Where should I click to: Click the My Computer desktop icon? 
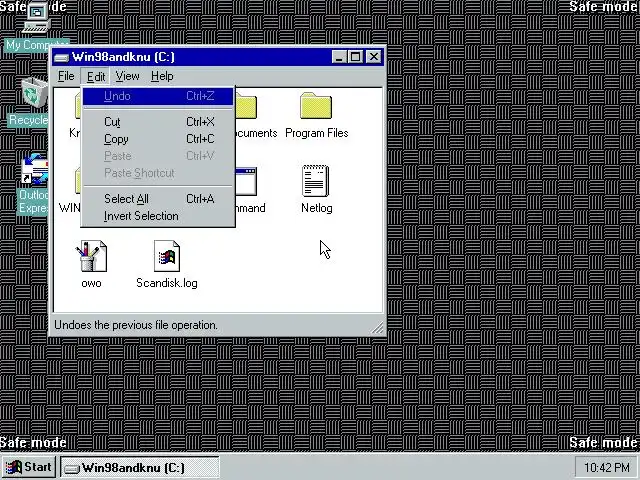36,18
